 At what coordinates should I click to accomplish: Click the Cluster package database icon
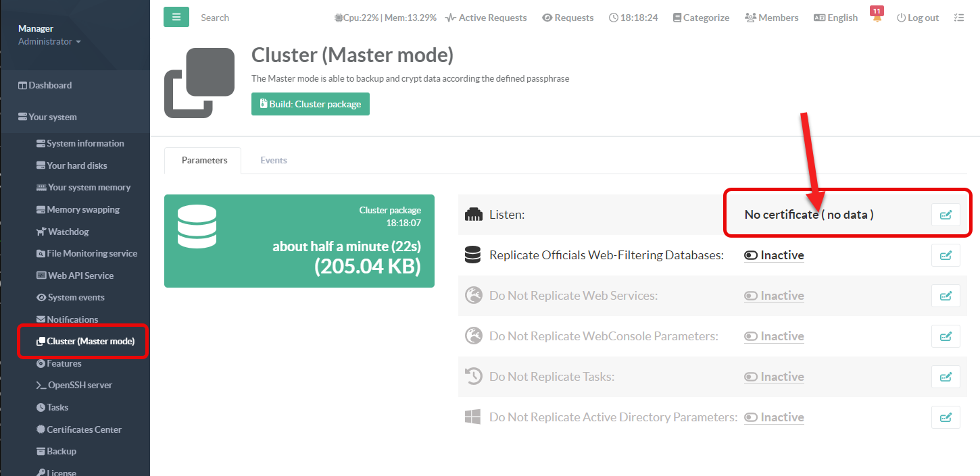point(197,226)
